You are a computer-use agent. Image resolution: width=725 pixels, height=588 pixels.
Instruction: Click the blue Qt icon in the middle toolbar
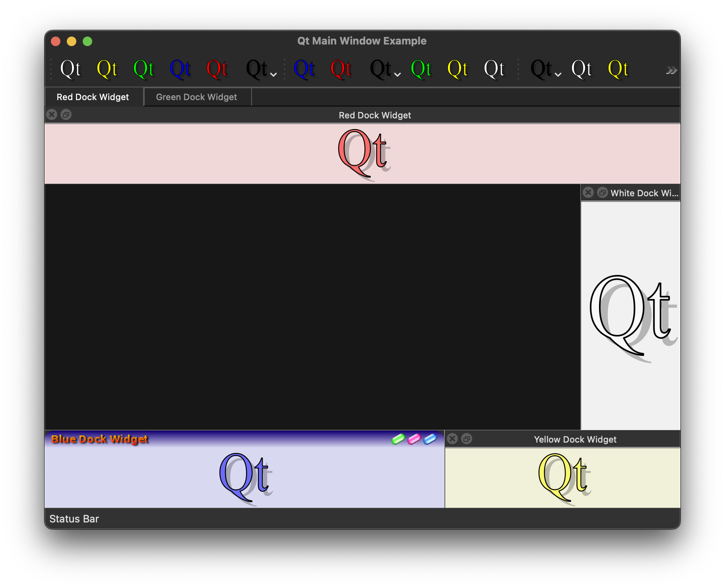click(304, 69)
